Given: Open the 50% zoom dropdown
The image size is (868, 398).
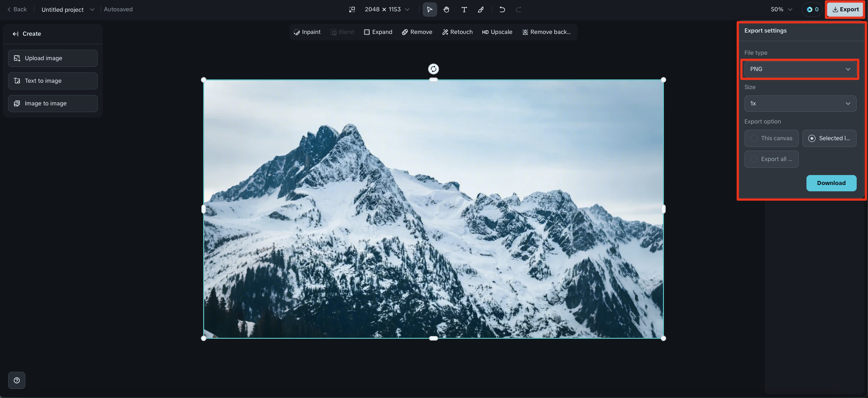Looking at the screenshot, I should 782,9.
